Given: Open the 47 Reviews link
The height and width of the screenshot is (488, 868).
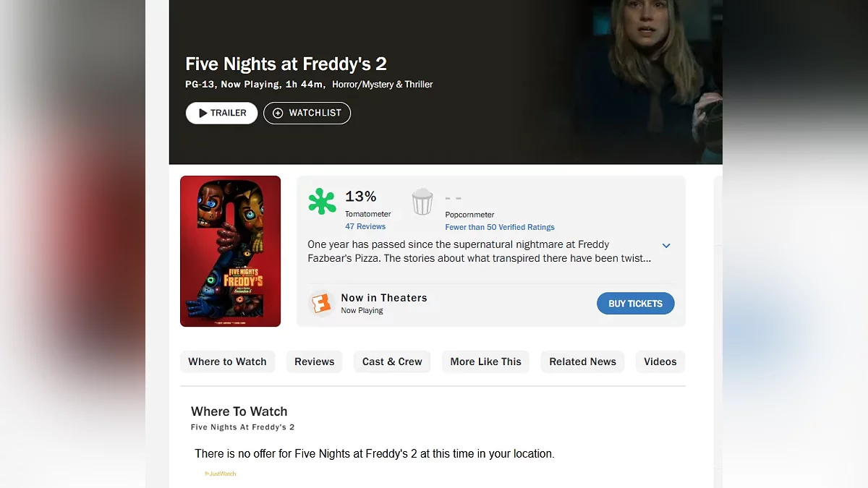Looking at the screenshot, I should coord(365,227).
